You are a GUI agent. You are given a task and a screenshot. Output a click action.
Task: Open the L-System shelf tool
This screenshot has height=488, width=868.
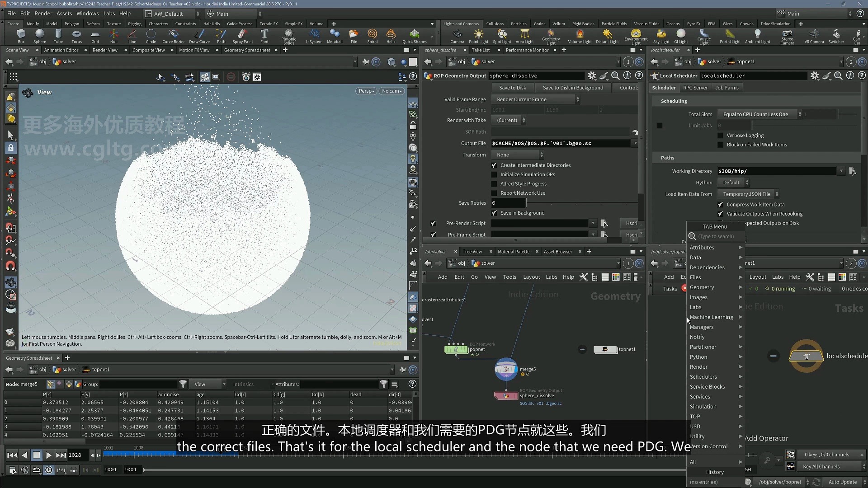[314, 36]
